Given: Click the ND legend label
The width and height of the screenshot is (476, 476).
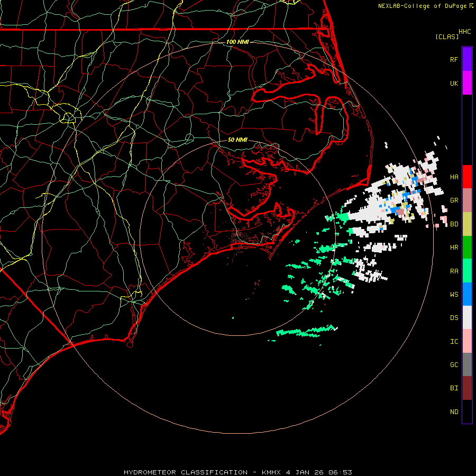Looking at the screenshot, I should (x=454, y=412).
